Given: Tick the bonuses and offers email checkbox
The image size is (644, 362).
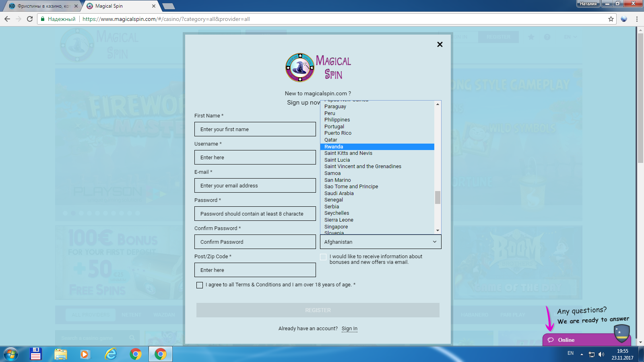Looking at the screenshot, I should pos(323,257).
